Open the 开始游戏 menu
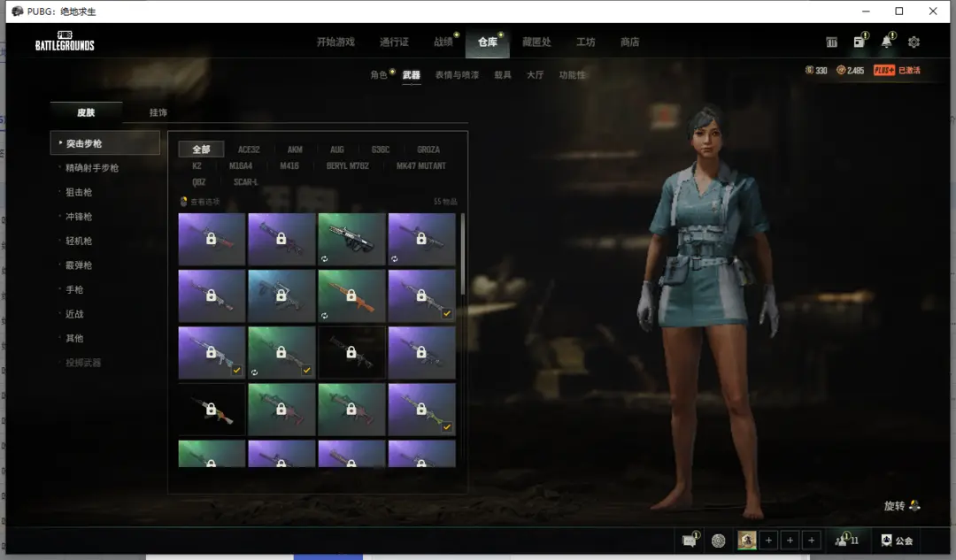Viewport: 956px width, 560px height. pyautogui.click(x=335, y=42)
